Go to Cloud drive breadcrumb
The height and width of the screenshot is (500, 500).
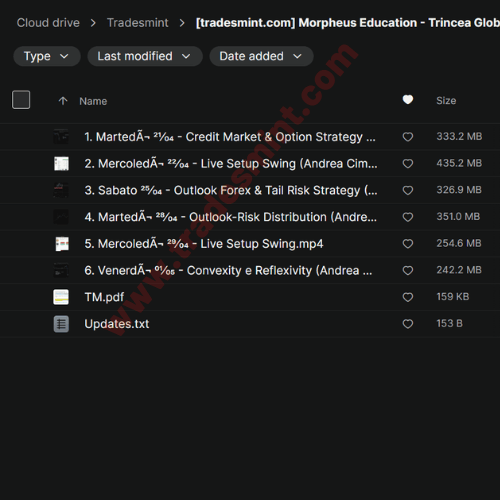coord(48,23)
